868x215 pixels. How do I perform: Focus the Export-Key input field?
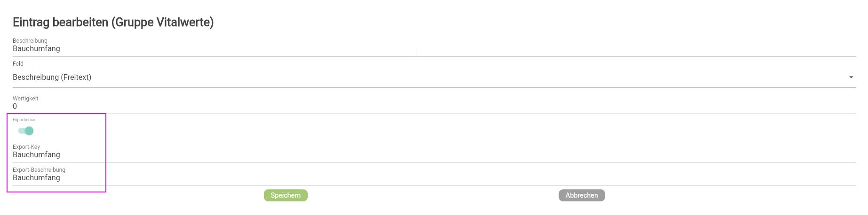click(x=423, y=155)
